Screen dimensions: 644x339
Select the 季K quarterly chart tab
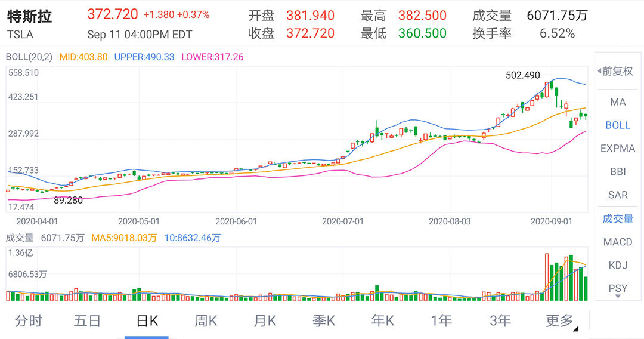click(324, 321)
